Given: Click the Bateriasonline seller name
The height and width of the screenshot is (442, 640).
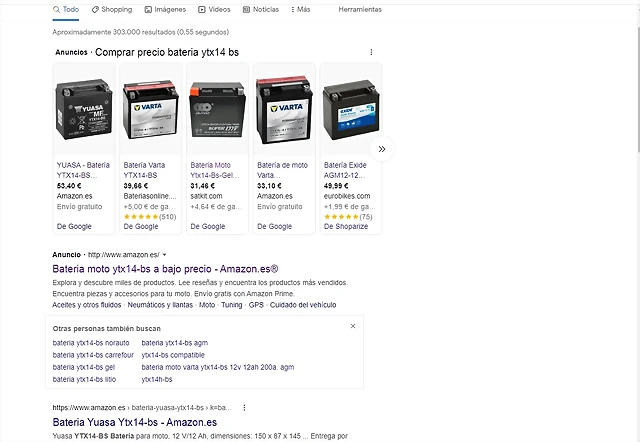Looking at the screenshot, I should (x=150, y=196).
